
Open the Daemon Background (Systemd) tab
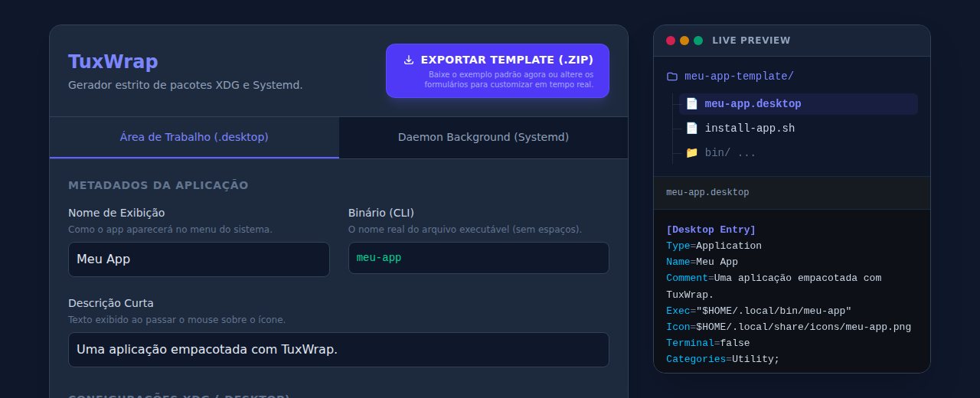[483, 138]
